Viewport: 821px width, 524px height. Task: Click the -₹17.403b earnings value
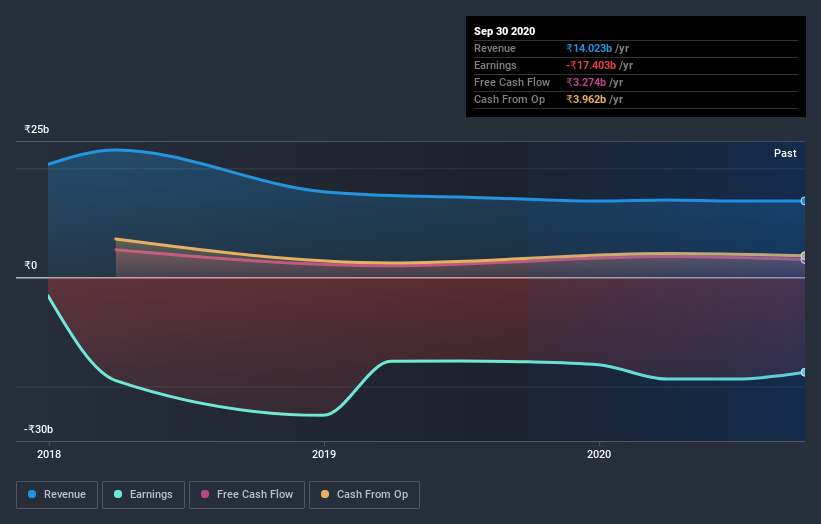pos(591,65)
